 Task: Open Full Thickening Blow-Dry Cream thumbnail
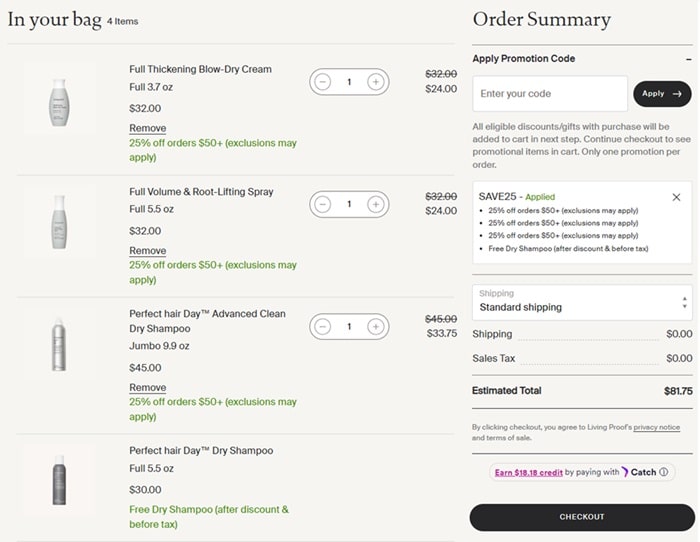[x=59, y=100]
